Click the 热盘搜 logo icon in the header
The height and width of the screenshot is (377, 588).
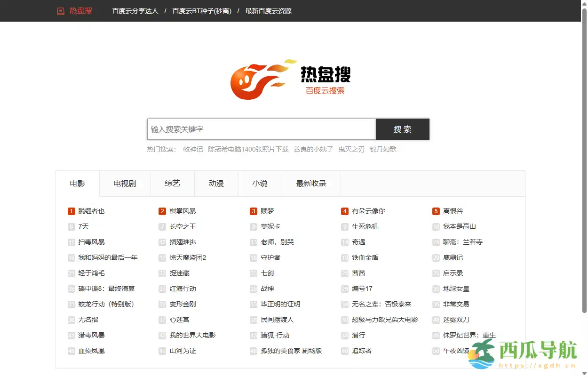(61, 10)
